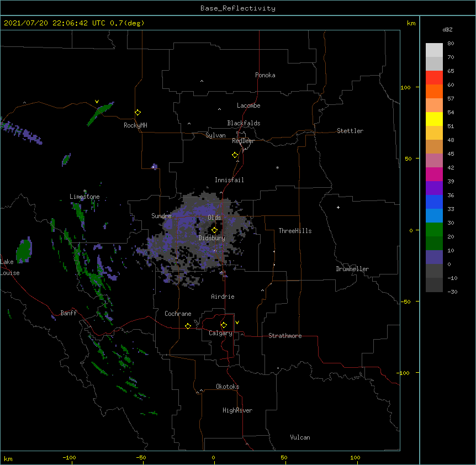Image resolution: width=476 pixels, height=465 pixels.
Task: Pick the red 65-60 dBZ legend swatch
Action: pyautogui.click(x=434, y=77)
